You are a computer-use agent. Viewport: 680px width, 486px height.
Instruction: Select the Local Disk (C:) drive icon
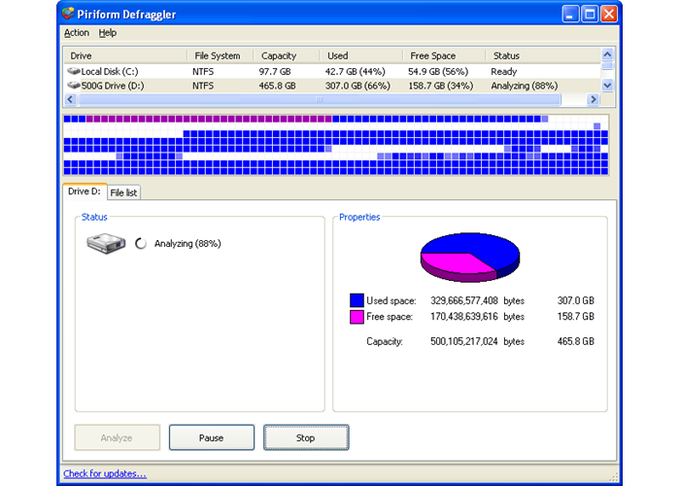[74, 71]
